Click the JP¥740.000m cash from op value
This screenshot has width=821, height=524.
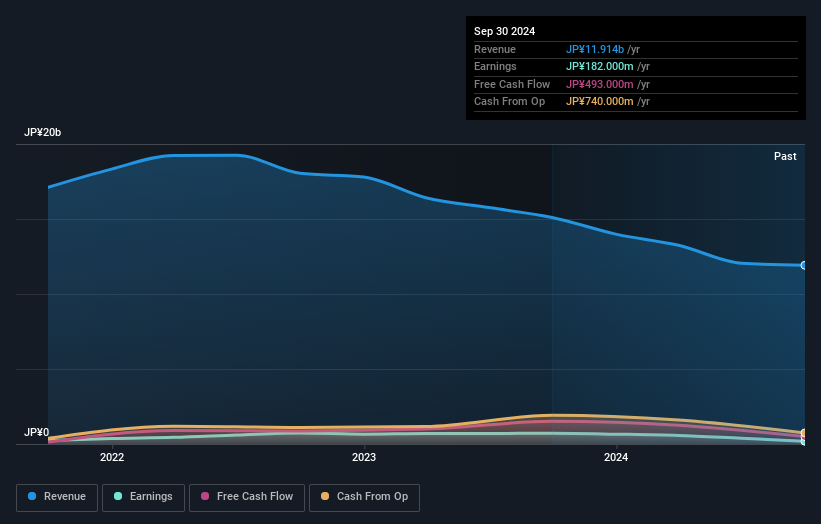[x=600, y=102]
